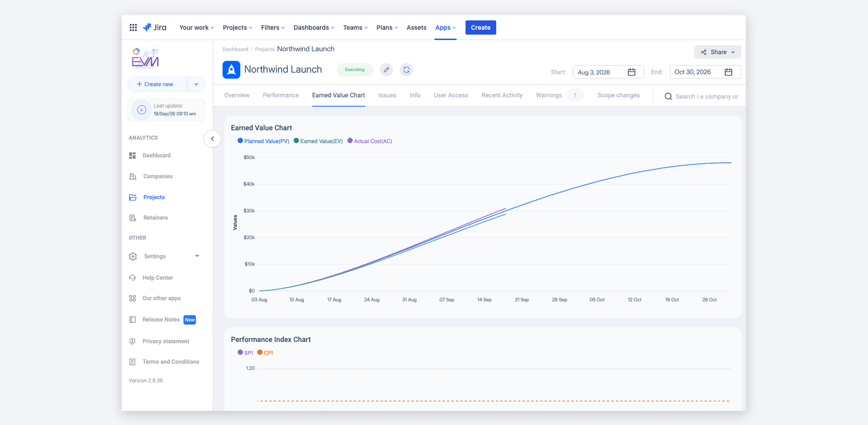Screen dimensions: 868x425
Task: Click the Release Notes icon
Action: point(133,320)
